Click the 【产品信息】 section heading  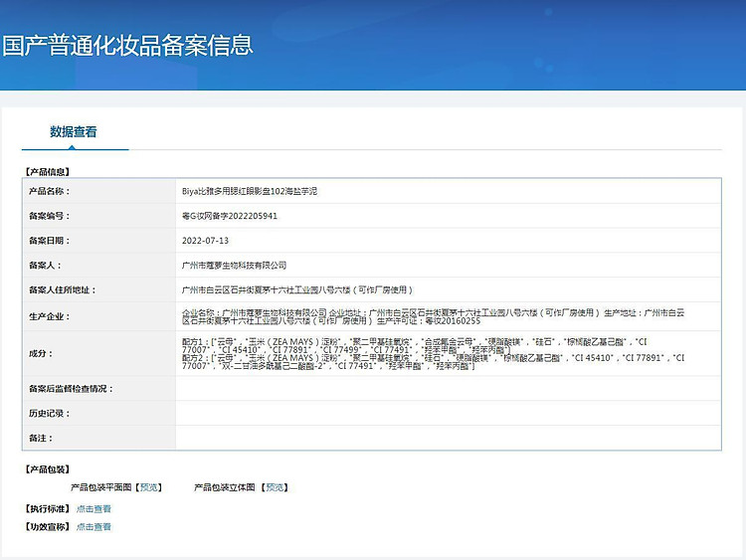point(48,172)
